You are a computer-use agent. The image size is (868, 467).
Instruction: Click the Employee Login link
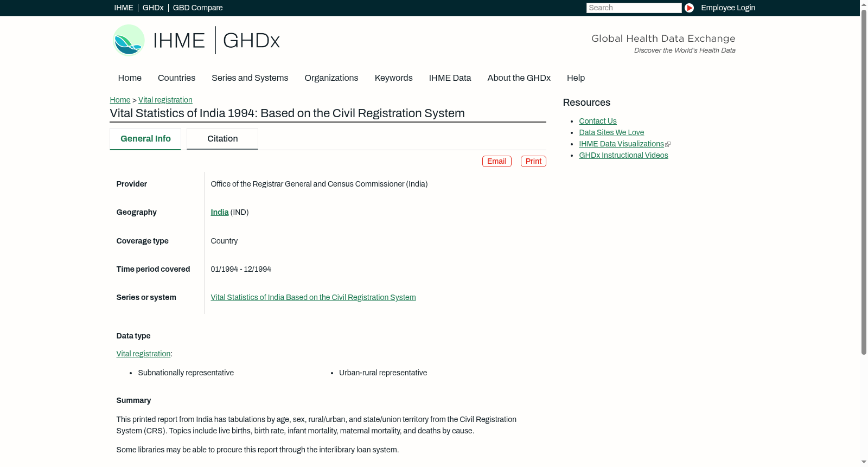pos(728,8)
